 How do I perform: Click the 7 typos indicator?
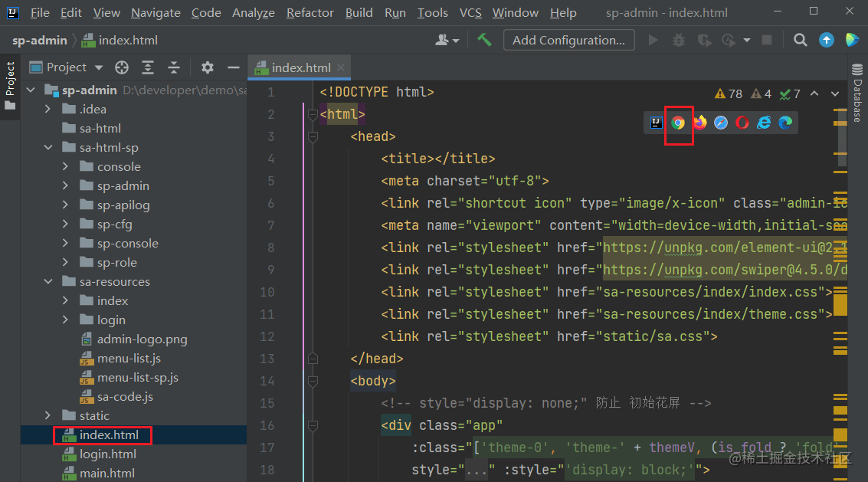click(790, 93)
